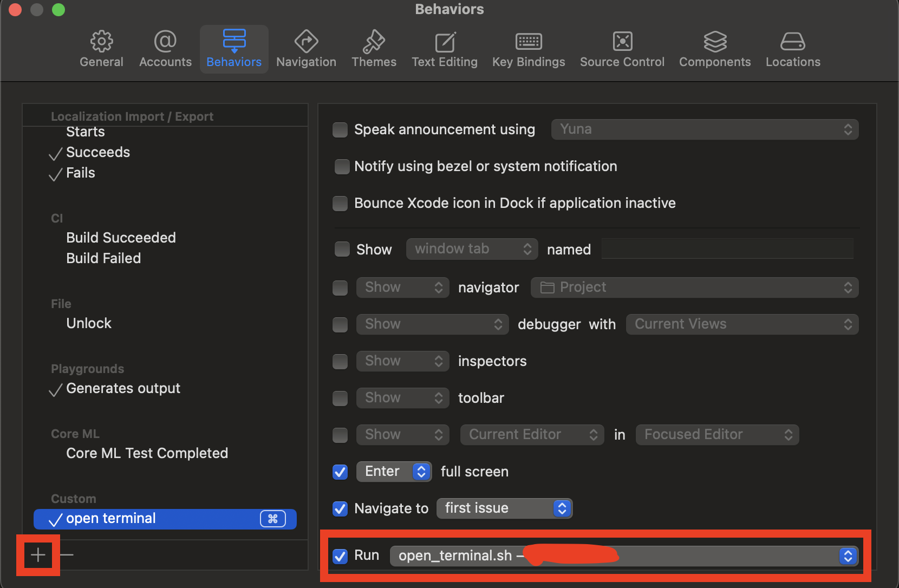Uncheck the Enter full screen checkbox
Screen dimensions: 899x588
(x=340, y=472)
